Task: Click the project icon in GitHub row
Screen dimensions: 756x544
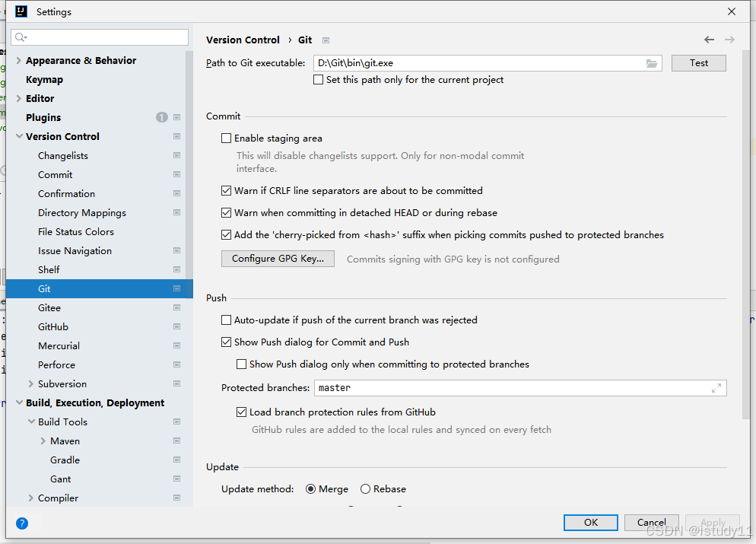Action: [x=177, y=326]
